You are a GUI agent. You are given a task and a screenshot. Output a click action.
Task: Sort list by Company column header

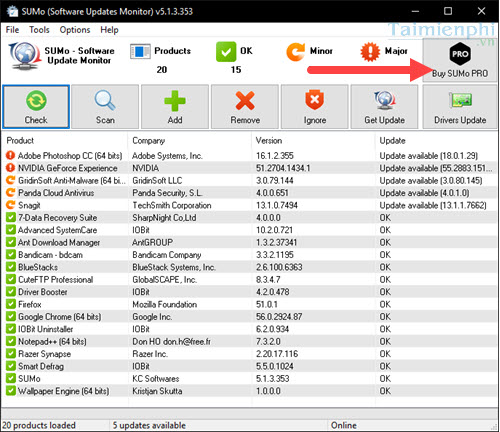[x=190, y=141]
